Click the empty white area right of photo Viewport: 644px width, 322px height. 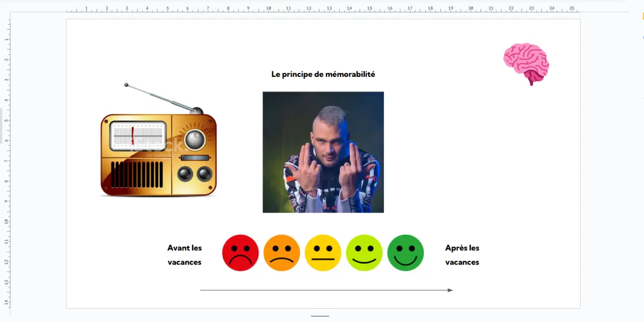click(x=446, y=149)
